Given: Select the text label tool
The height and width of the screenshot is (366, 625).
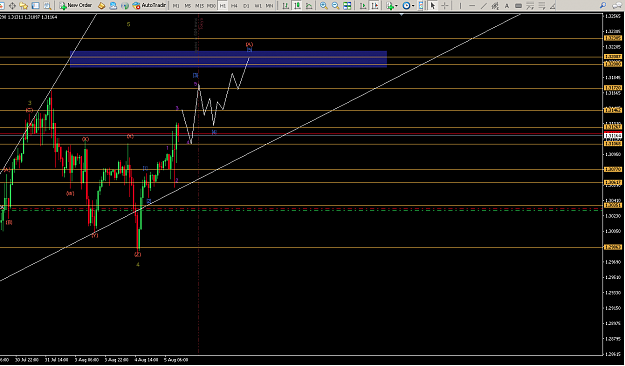Looking at the screenshot, I should [x=518, y=6].
